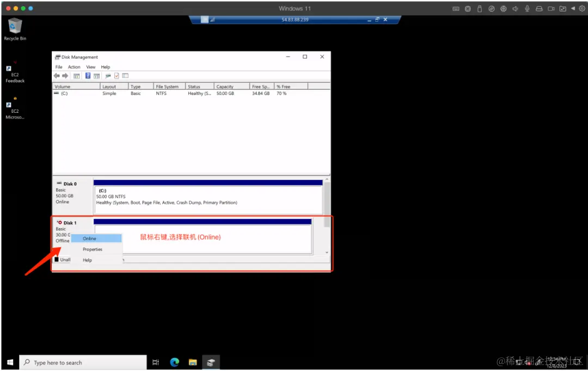This screenshot has height=371, width=588.
Task: Launch Microsoft Edge from the taskbar
Action: coord(174,362)
